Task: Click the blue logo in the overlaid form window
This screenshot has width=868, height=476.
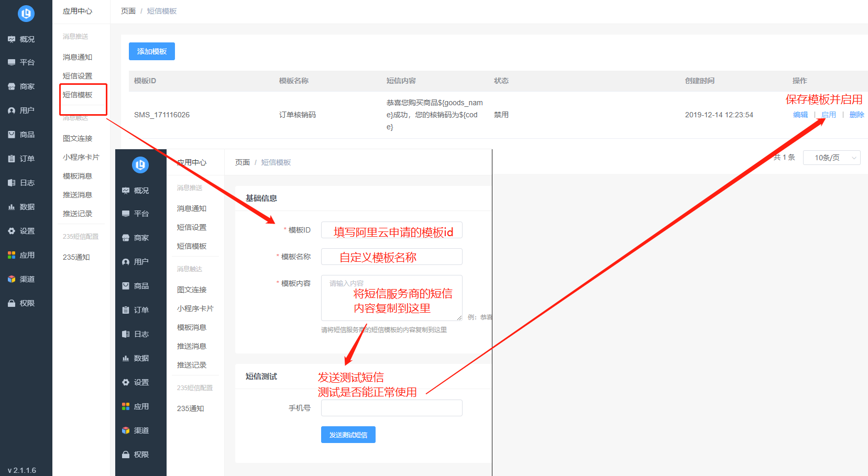Action: 140,165
